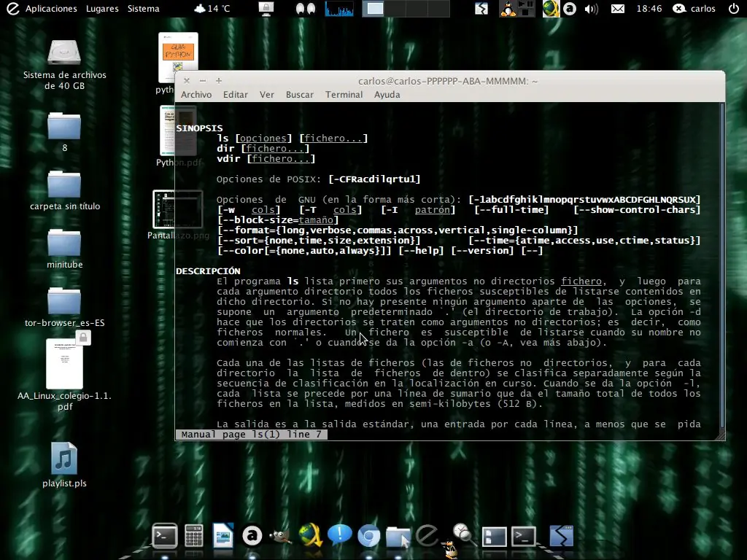Open the Archivo menu in the terminal
The image size is (747, 560).
click(196, 94)
